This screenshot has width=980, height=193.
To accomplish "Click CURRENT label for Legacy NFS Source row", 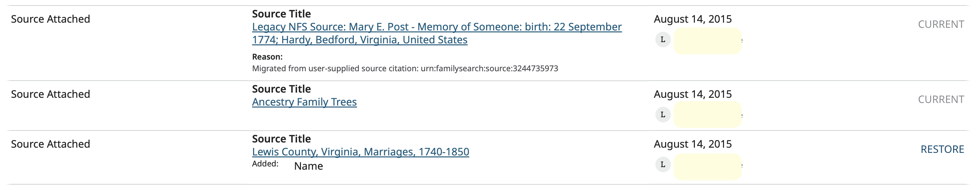I will point(941,24).
